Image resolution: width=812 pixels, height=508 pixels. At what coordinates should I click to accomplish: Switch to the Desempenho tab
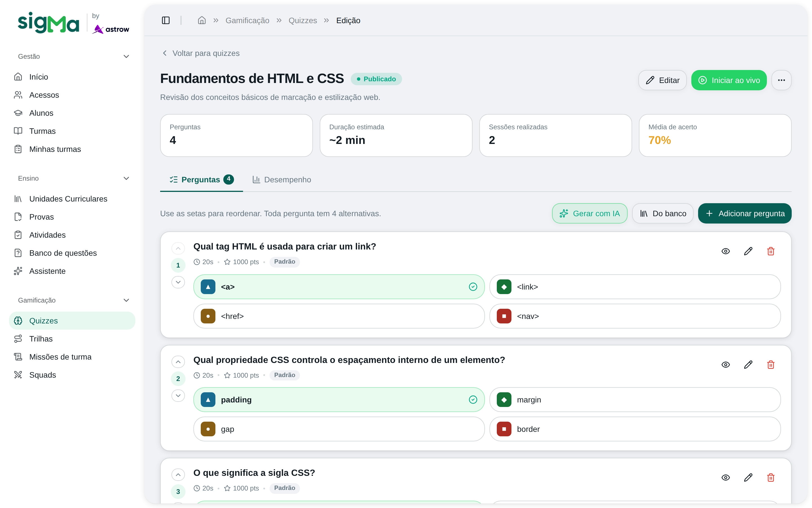pyautogui.click(x=282, y=180)
